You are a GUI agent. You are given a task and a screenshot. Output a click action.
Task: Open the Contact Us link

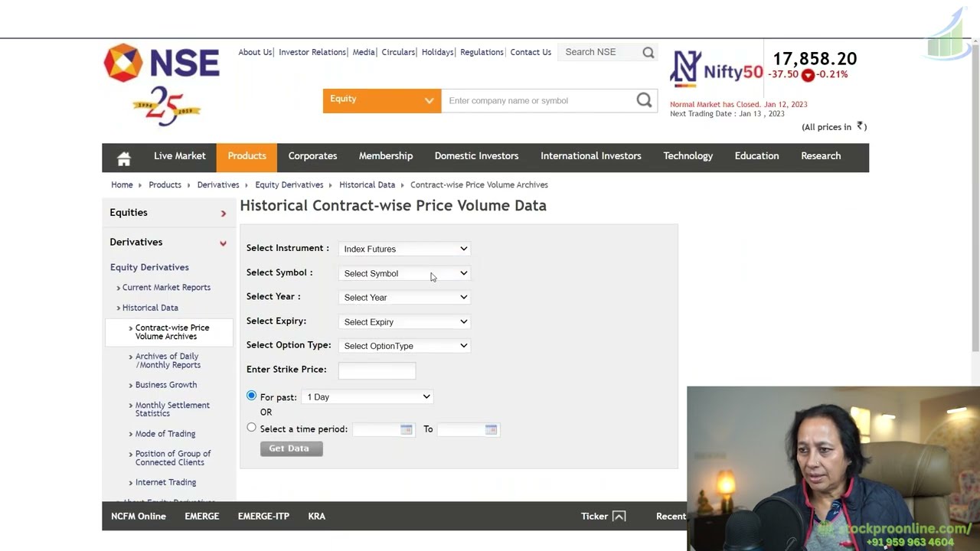click(531, 52)
